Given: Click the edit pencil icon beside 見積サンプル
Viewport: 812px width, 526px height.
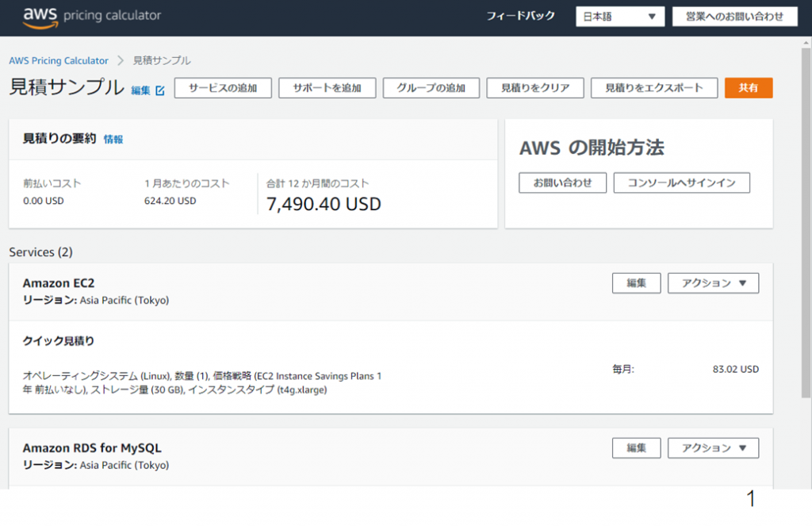Looking at the screenshot, I should [159, 90].
